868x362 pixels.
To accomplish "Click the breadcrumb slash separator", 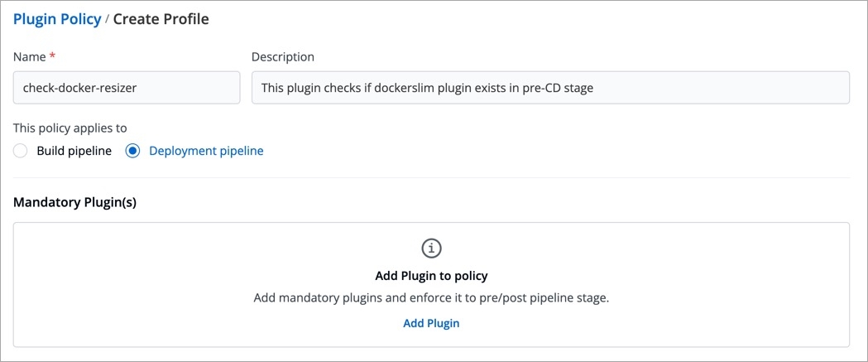I will click(107, 19).
